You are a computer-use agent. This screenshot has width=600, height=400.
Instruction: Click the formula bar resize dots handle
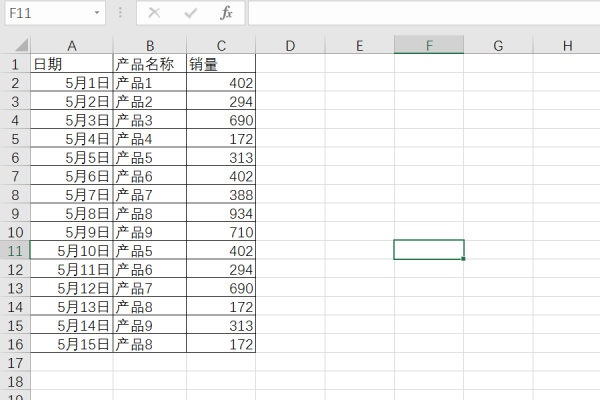[x=120, y=13]
